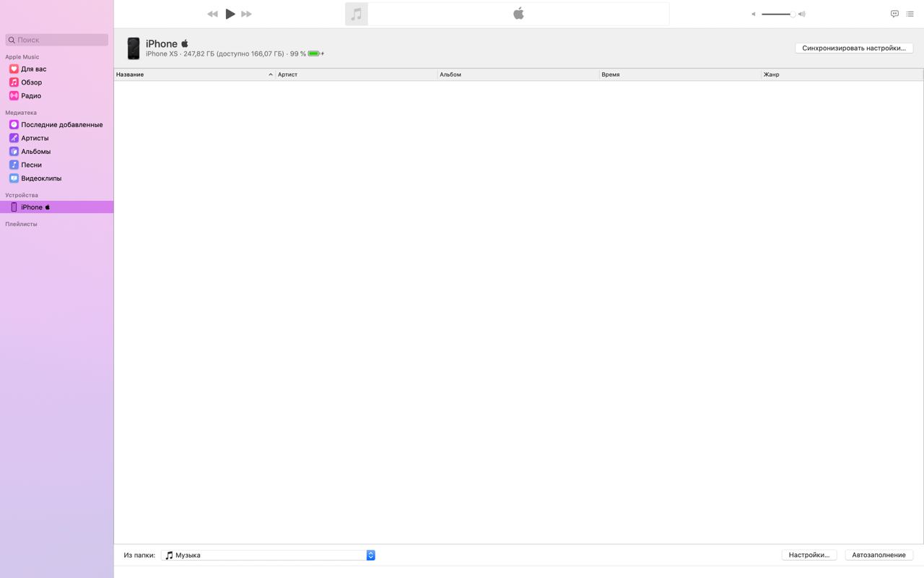Select Альбомы in library sidebar
Viewport: 924px width, 578px height.
pos(56,151)
